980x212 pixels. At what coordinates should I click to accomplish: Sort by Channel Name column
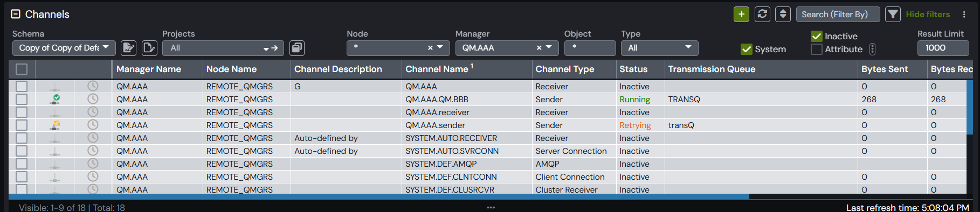[x=437, y=69]
